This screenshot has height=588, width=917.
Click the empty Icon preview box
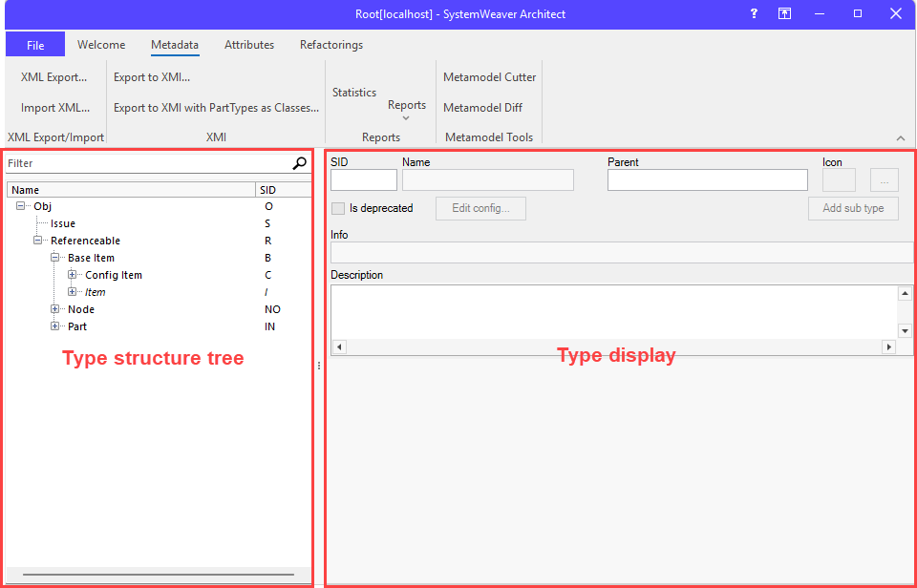[839, 180]
